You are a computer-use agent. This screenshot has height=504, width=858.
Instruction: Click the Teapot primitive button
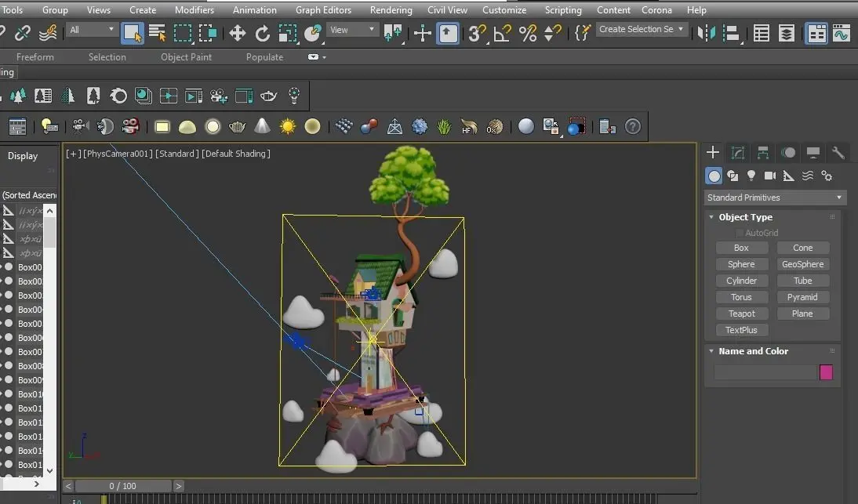(741, 314)
